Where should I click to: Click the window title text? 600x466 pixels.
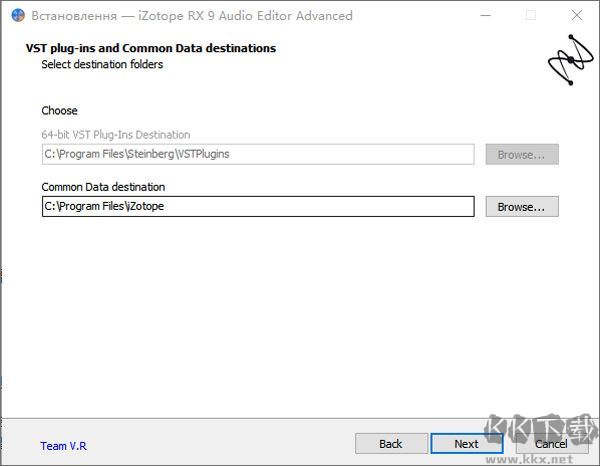click(x=192, y=16)
